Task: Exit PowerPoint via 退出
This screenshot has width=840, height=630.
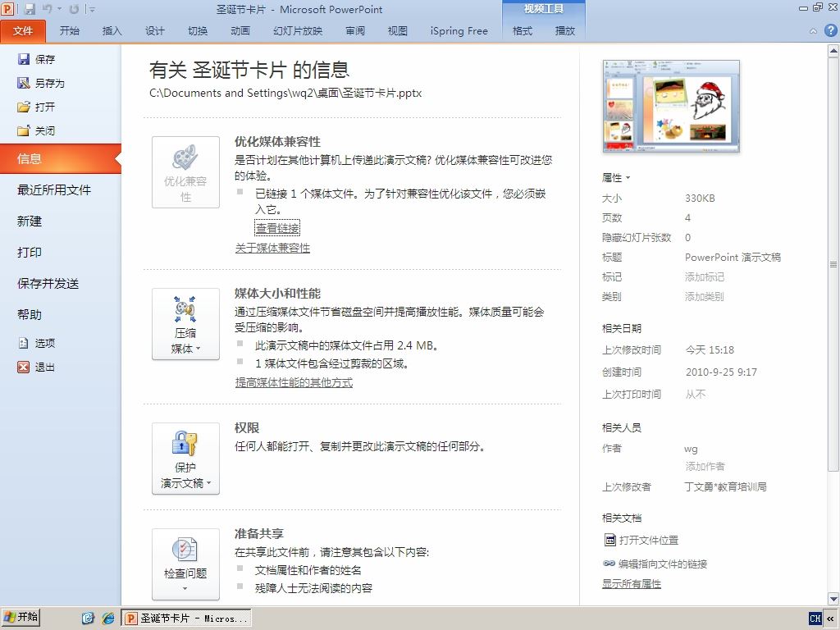Action: click(36, 367)
